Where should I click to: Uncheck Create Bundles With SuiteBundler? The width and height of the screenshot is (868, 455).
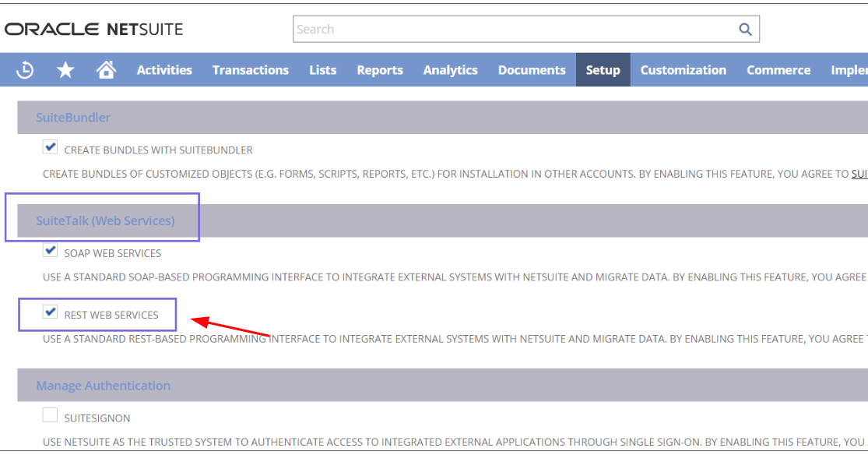click(x=50, y=147)
